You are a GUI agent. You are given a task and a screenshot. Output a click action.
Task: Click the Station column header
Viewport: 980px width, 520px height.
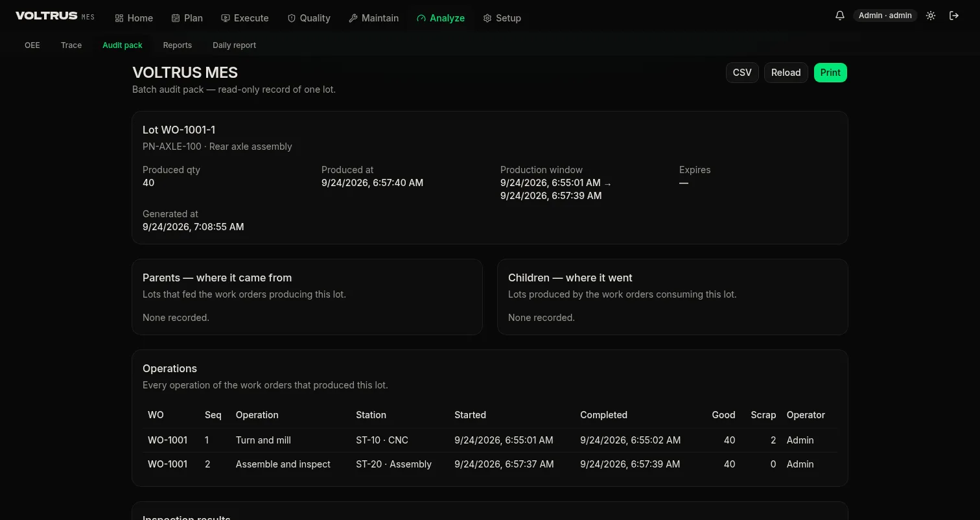(x=371, y=415)
